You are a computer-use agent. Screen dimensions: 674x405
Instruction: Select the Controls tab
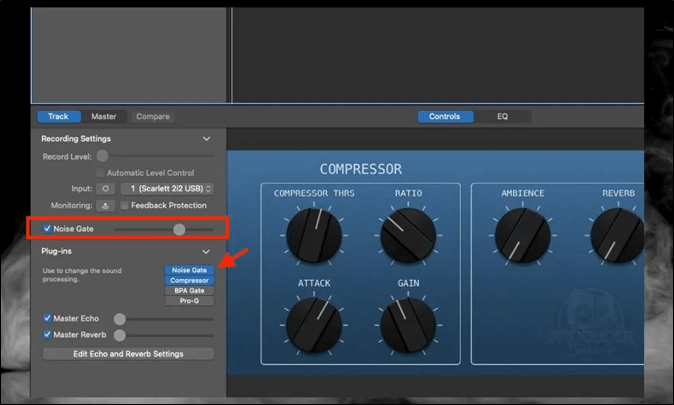point(445,117)
